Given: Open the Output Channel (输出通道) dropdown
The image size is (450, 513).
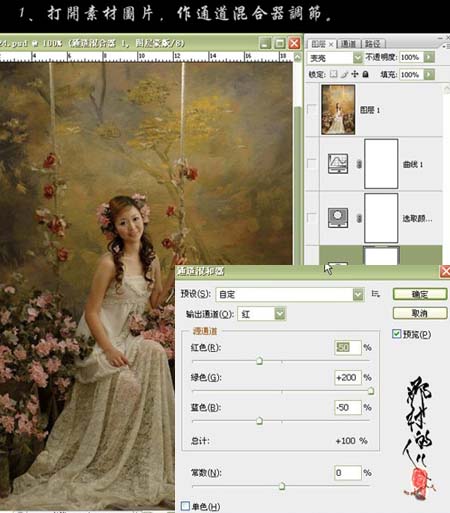Looking at the screenshot, I should pyautogui.click(x=261, y=314).
